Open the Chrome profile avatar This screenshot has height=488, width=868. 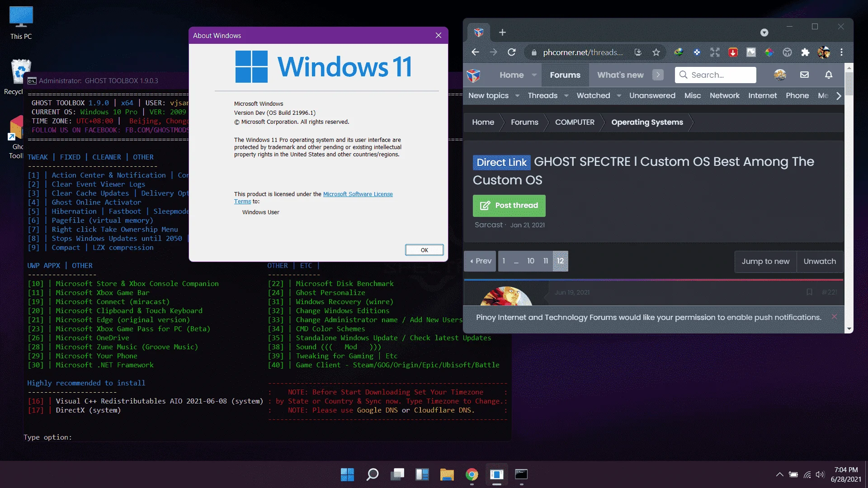[824, 52]
